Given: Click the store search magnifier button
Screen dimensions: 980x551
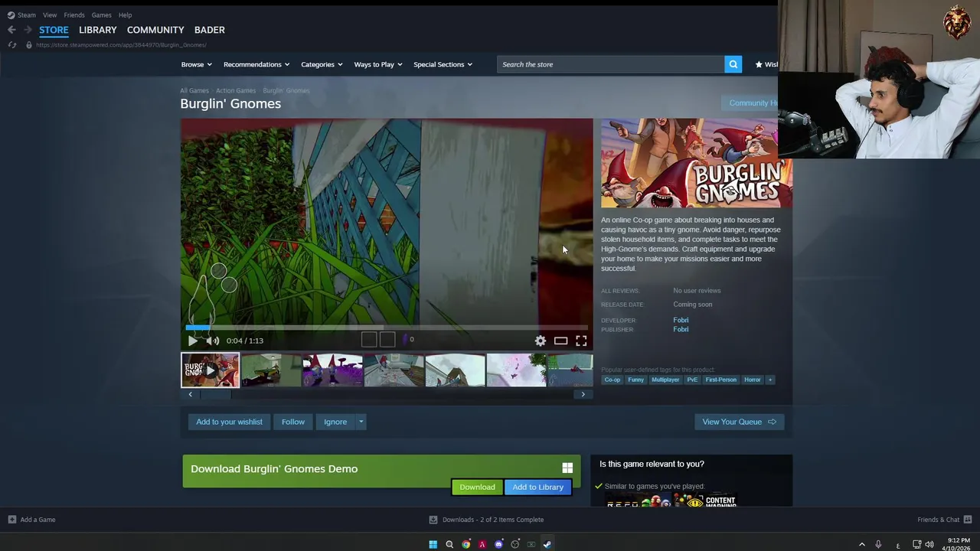Looking at the screenshot, I should 733,64.
